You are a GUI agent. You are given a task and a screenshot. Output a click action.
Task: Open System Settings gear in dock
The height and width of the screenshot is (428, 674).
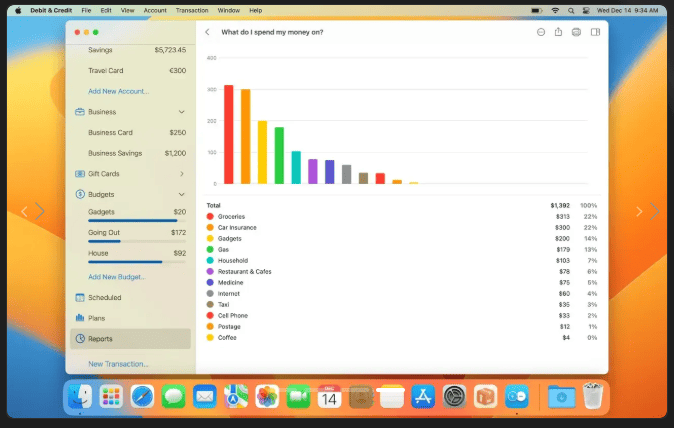pos(454,396)
